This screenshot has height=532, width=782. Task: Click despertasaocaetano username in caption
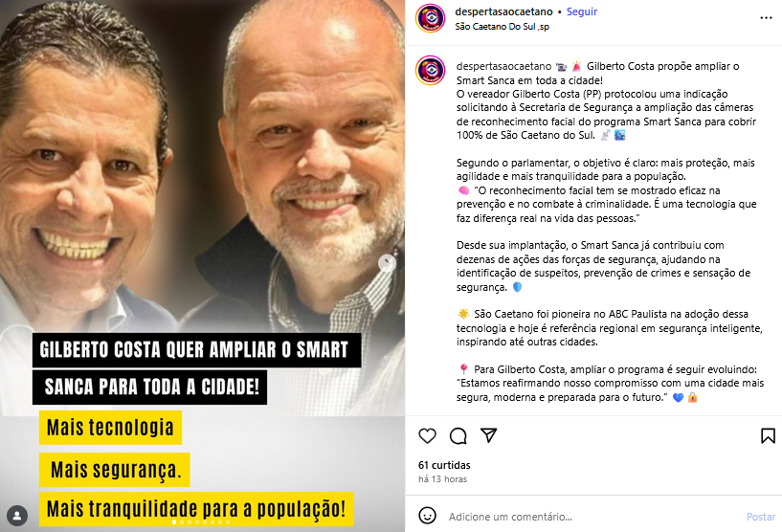tap(503, 66)
